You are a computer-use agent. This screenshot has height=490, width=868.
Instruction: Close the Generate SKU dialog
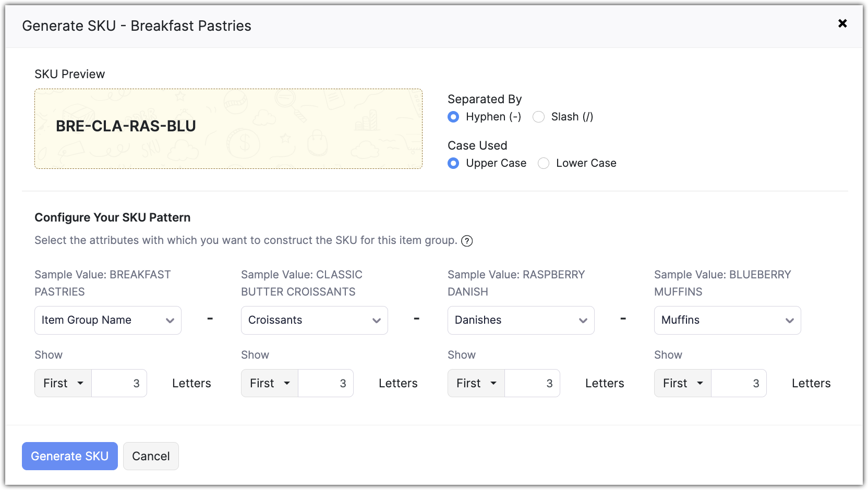pos(842,23)
